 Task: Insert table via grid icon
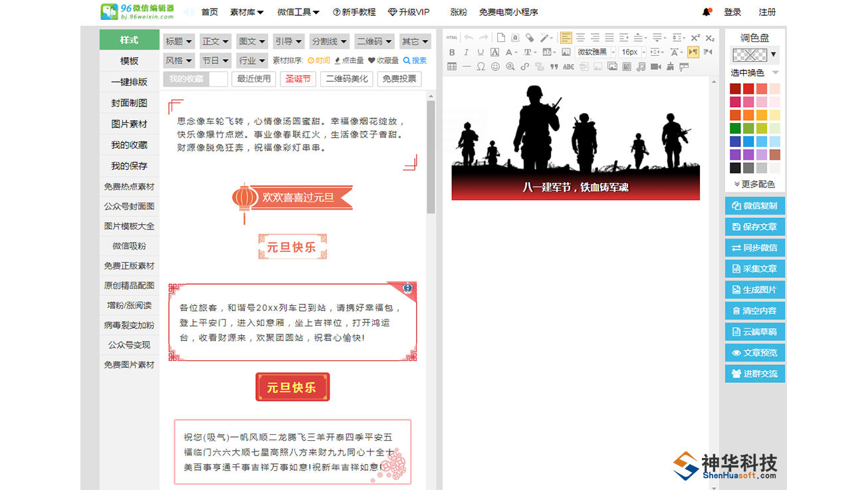[452, 66]
